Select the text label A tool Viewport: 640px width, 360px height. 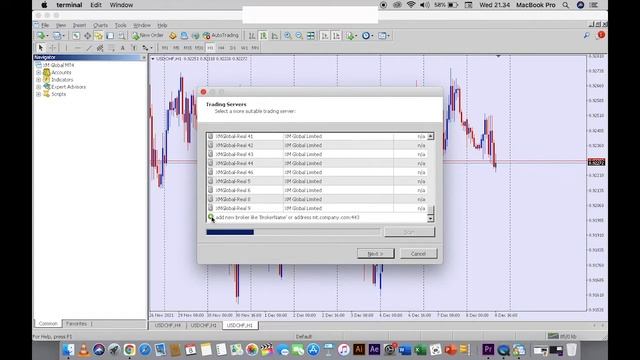point(122,48)
